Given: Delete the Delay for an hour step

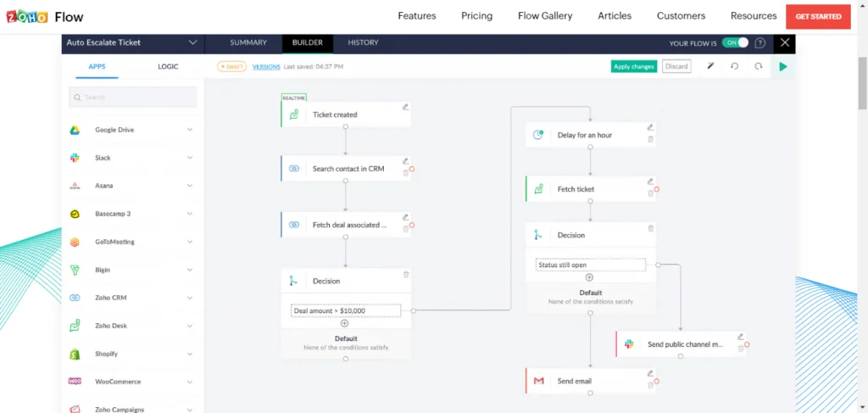Looking at the screenshot, I should [x=650, y=139].
